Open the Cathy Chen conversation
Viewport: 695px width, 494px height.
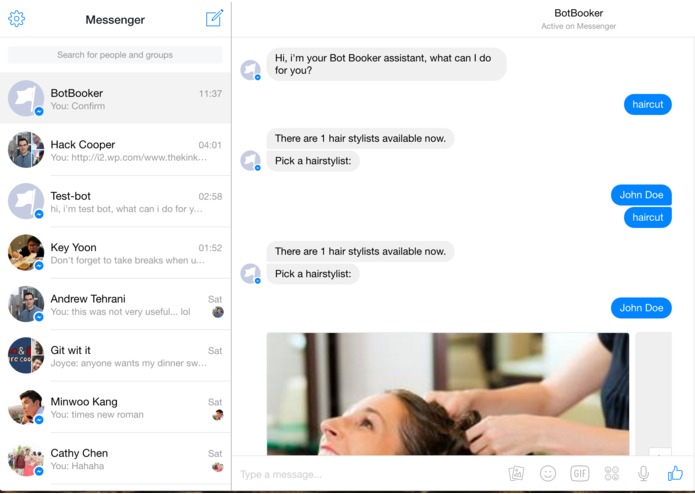[115, 458]
